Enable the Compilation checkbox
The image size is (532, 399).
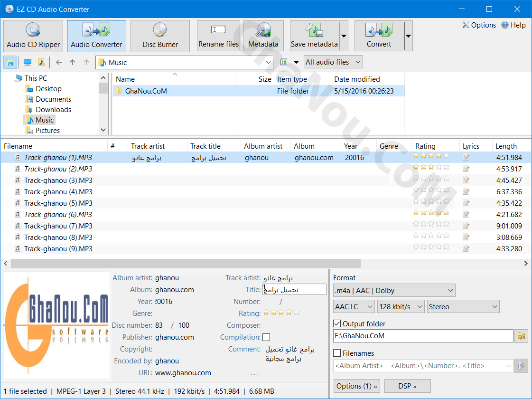coord(266,337)
